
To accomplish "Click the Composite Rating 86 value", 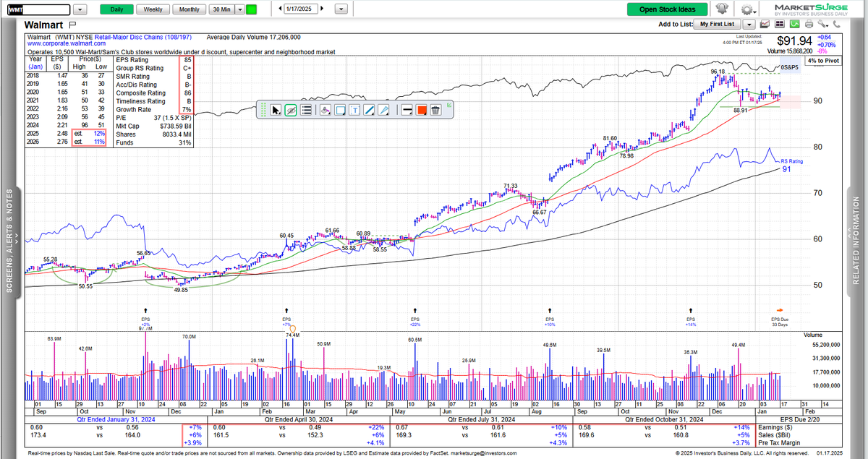I will 187,93.
